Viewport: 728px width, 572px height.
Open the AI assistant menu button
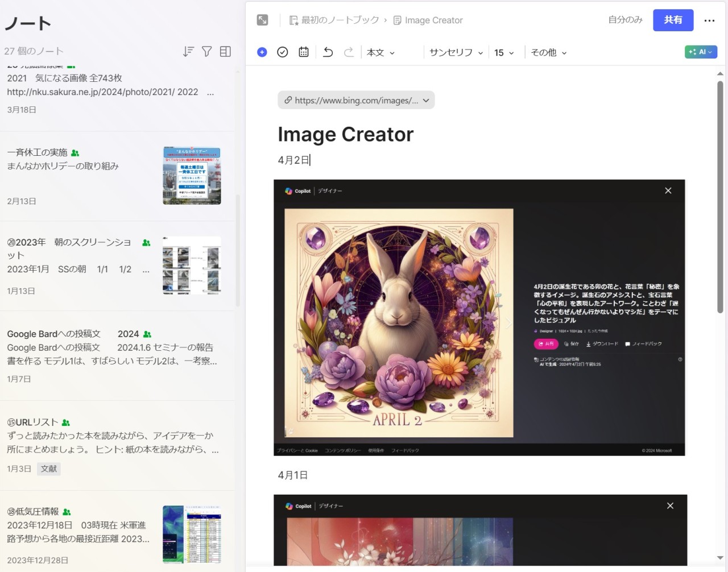point(701,52)
